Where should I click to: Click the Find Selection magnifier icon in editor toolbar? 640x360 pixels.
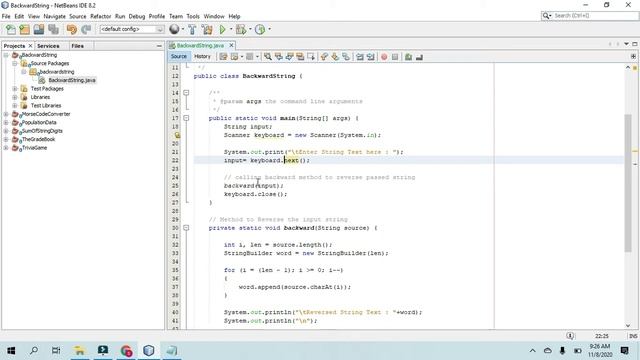pyautogui.click(x=268, y=57)
